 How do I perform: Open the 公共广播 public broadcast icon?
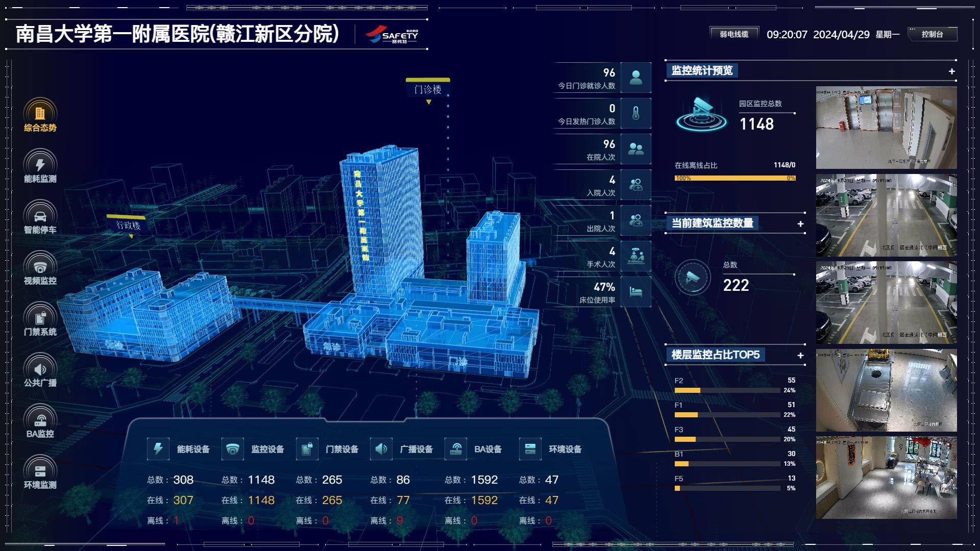pos(40,368)
